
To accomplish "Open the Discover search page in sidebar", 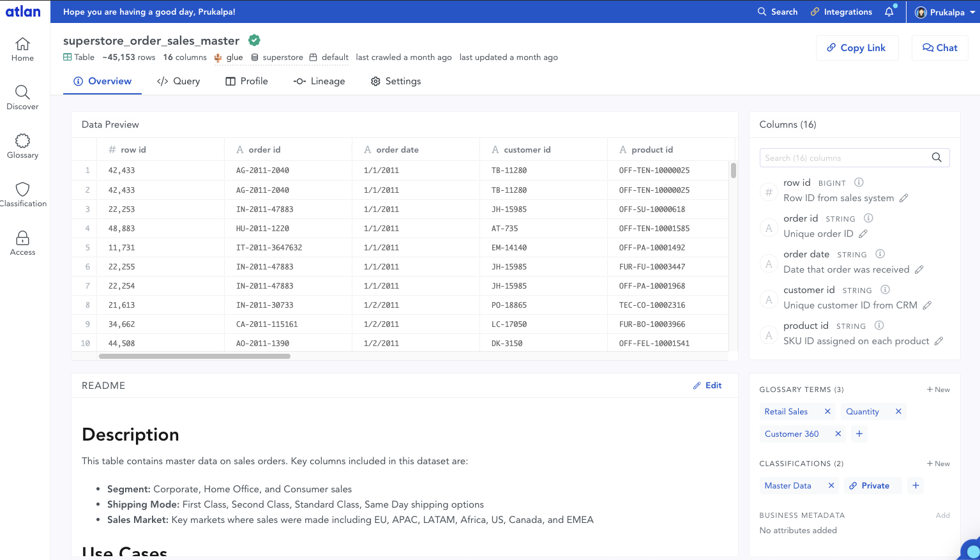I will [22, 97].
